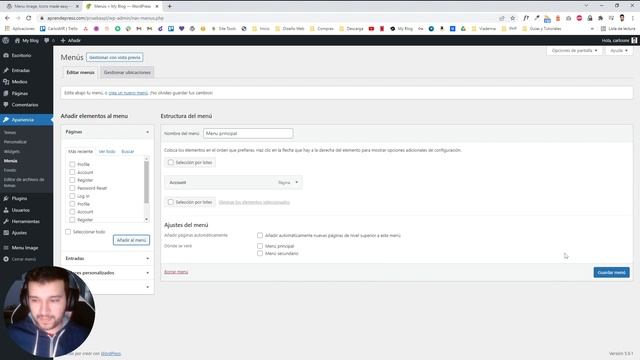Viewport: 640px width, 360px height.
Task: Expand the Entradas panel
Action: click(147, 258)
